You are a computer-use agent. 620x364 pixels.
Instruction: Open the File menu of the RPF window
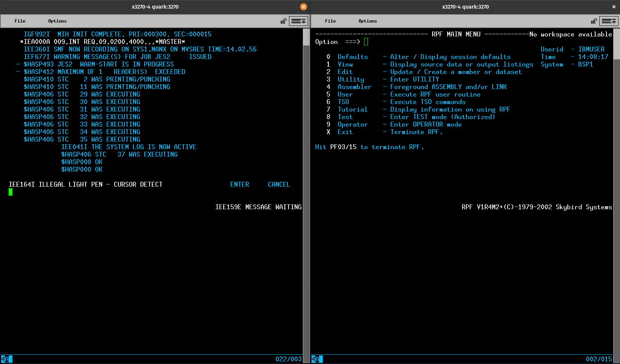pyautogui.click(x=331, y=21)
